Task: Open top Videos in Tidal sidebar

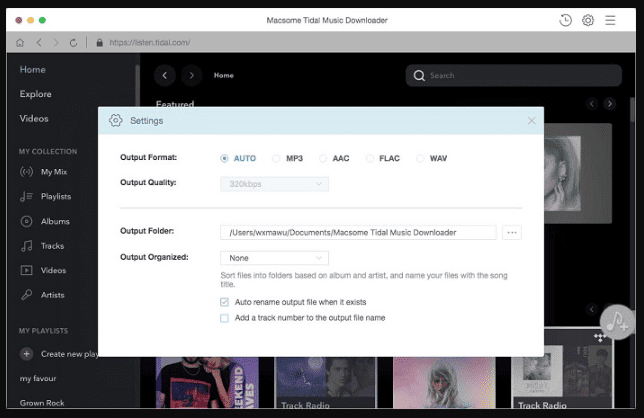Action: point(34,119)
